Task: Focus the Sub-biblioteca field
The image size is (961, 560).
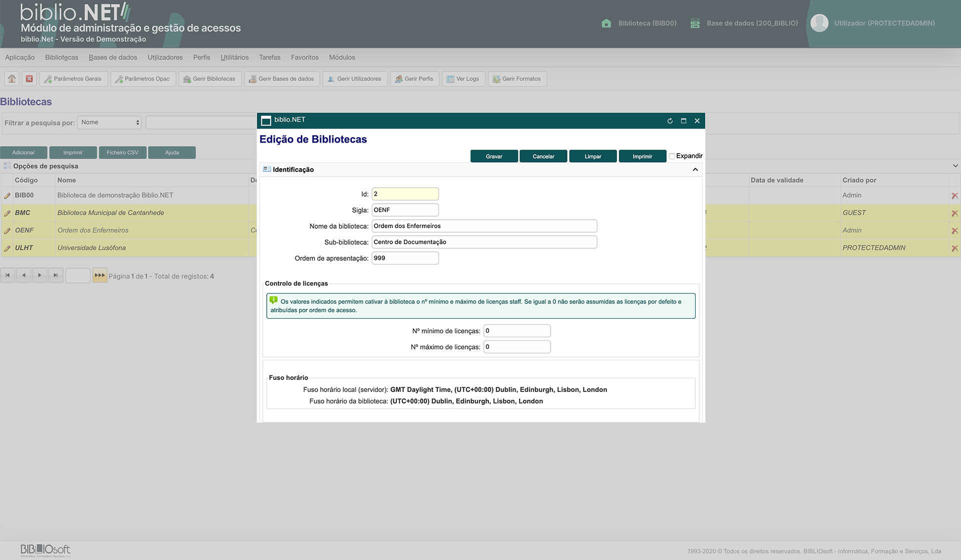Action: pyautogui.click(x=485, y=242)
